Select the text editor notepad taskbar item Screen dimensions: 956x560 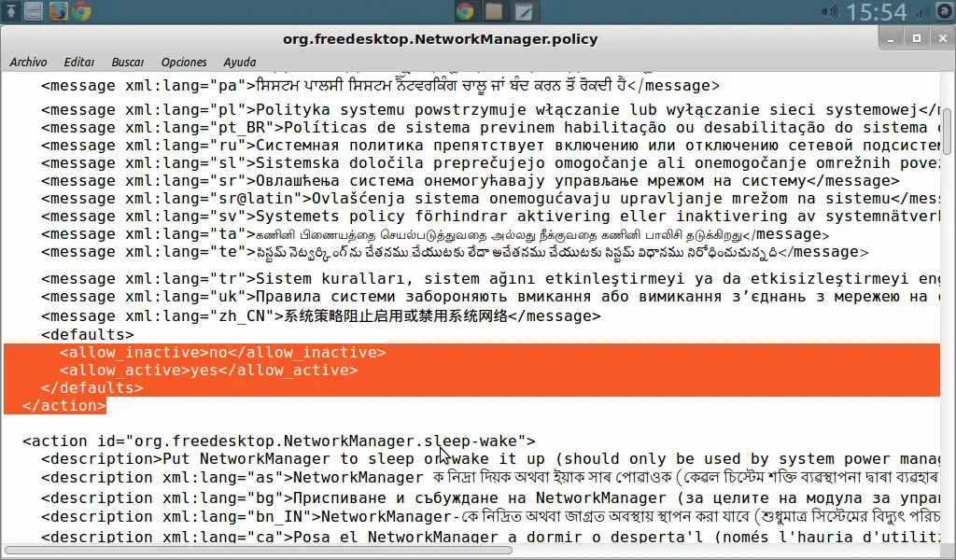coord(524,11)
